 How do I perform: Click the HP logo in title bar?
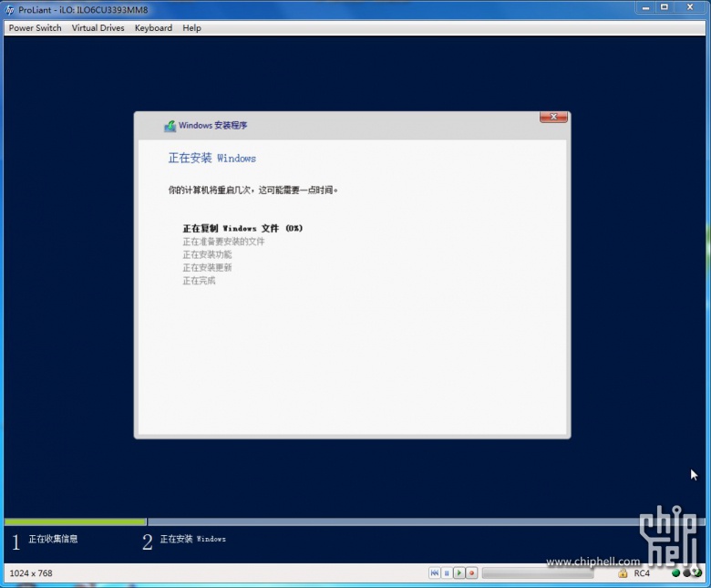click(x=9, y=10)
